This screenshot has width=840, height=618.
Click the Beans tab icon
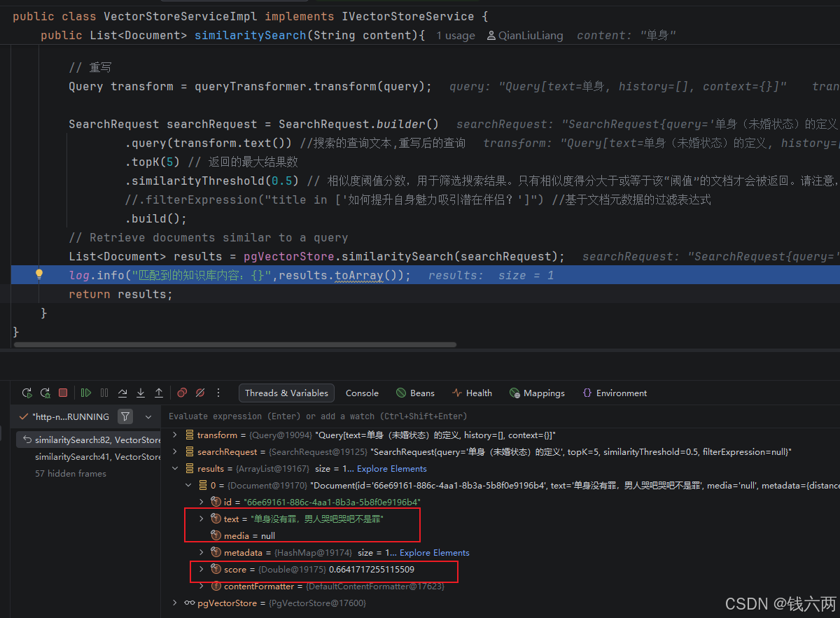click(401, 393)
